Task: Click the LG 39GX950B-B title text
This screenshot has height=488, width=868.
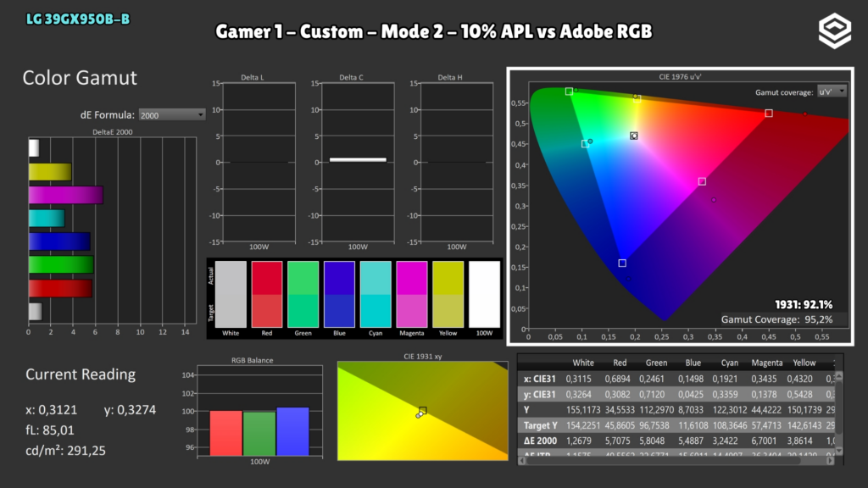Action: [x=78, y=19]
